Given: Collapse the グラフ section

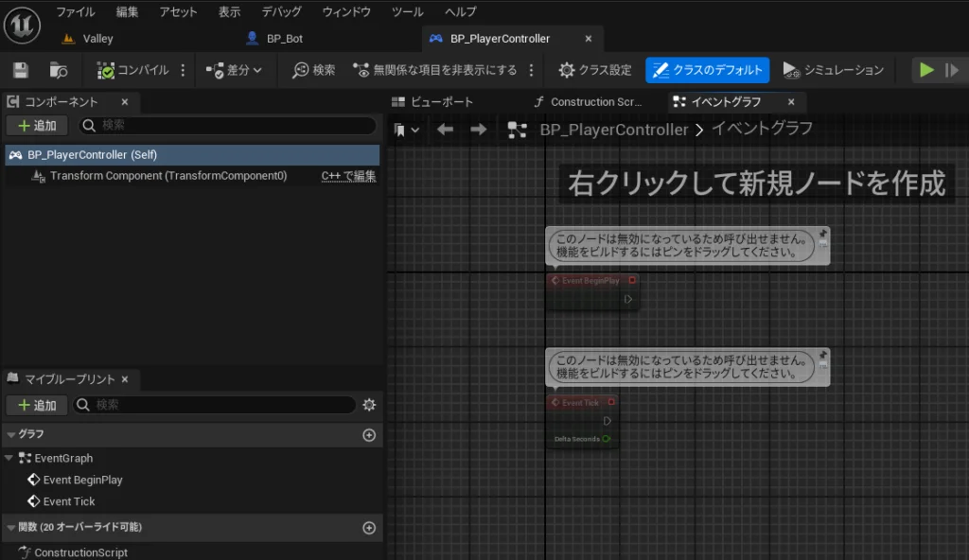Looking at the screenshot, I should pos(10,435).
